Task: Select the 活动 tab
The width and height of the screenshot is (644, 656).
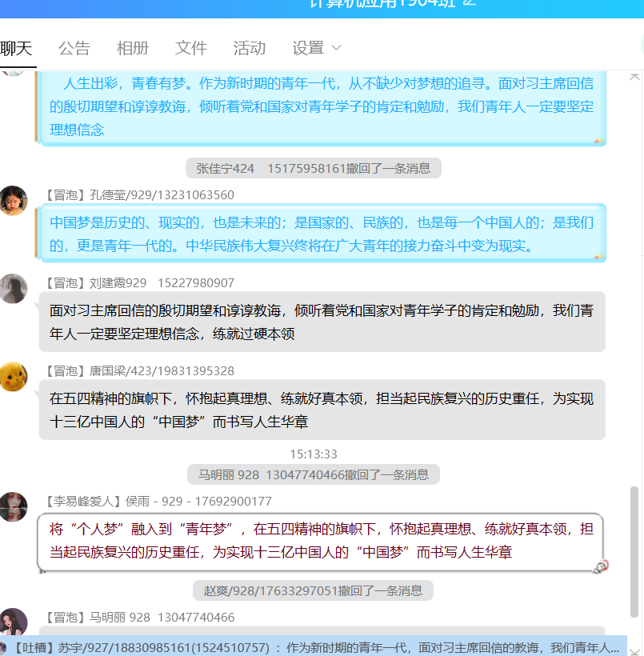Action: click(250, 48)
